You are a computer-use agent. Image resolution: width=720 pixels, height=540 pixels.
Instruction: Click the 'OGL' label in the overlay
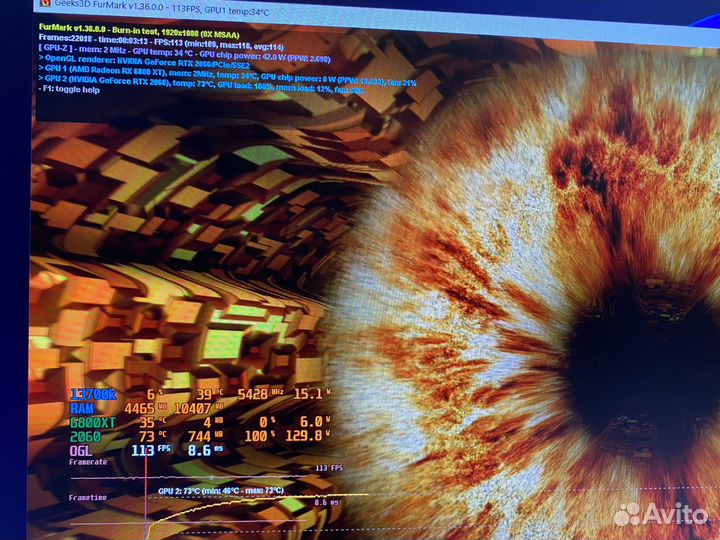(x=81, y=450)
